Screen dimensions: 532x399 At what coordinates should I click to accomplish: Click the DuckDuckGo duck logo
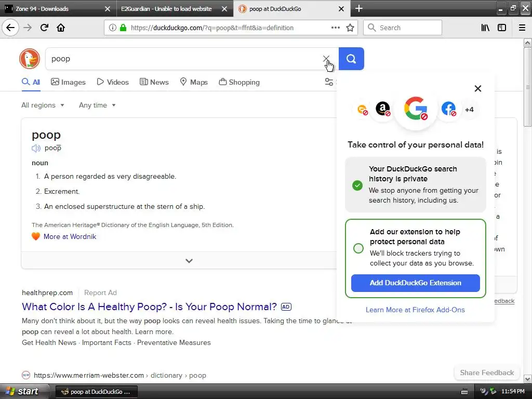[30, 58]
